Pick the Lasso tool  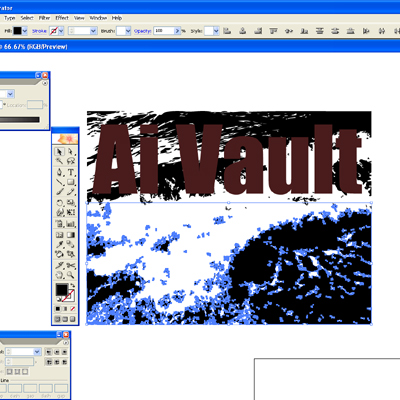(71, 161)
